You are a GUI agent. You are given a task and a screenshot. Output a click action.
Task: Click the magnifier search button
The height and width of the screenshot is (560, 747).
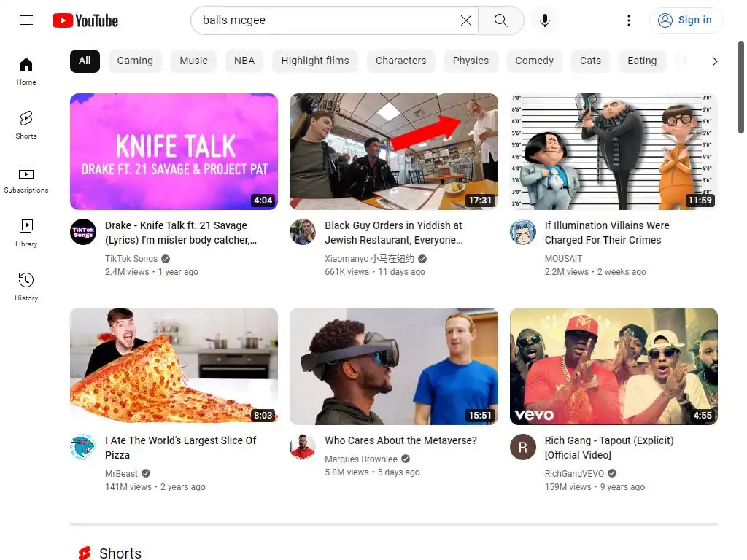(500, 20)
